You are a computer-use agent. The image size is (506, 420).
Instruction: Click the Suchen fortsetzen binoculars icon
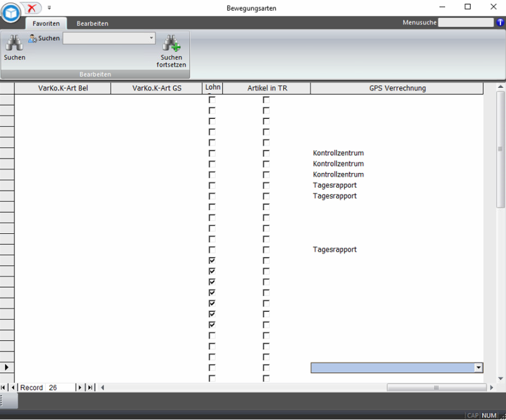pyautogui.click(x=171, y=43)
